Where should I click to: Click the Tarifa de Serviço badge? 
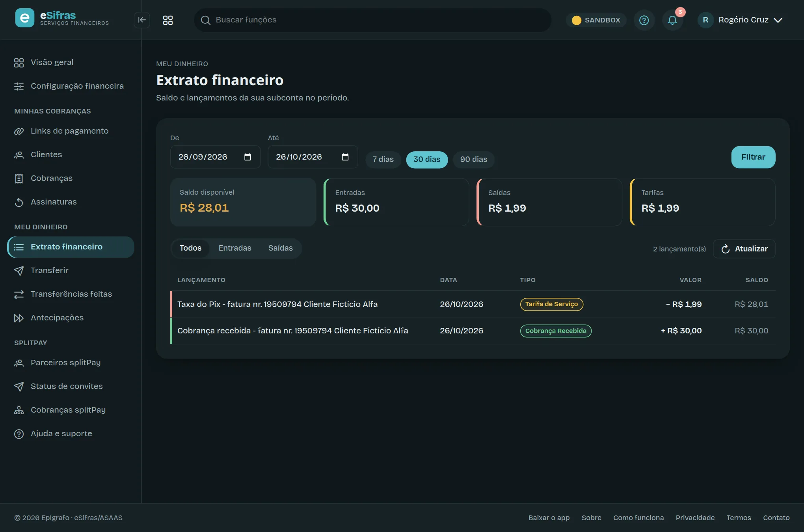[x=551, y=304]
